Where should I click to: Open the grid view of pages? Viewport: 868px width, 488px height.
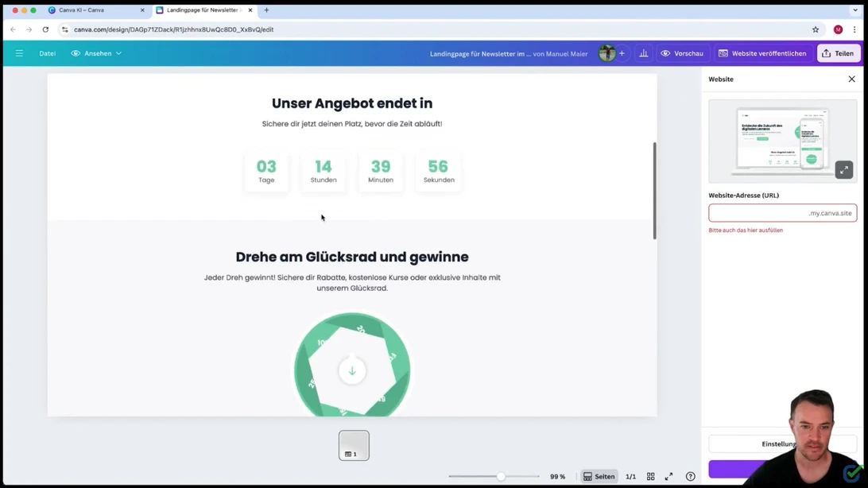[650, 477]
